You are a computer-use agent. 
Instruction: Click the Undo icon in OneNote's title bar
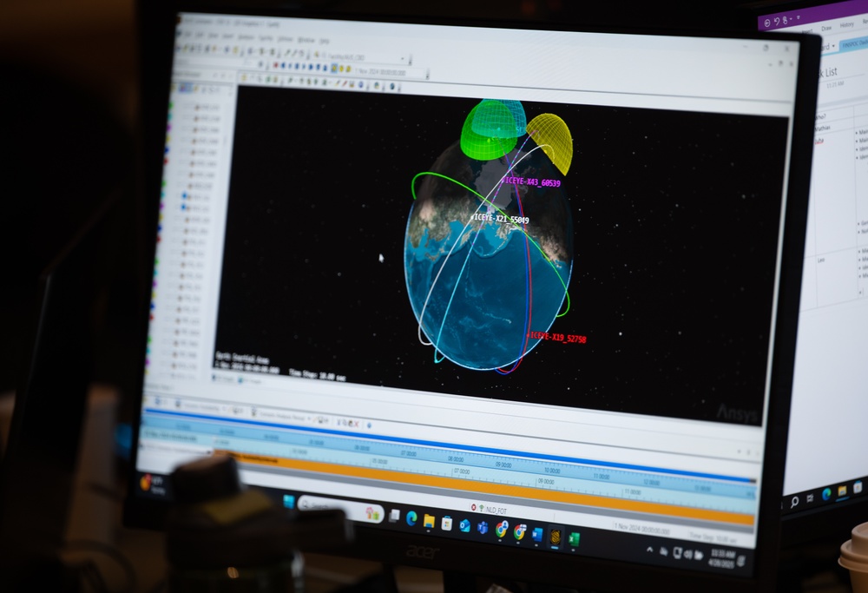pos(777,22)
